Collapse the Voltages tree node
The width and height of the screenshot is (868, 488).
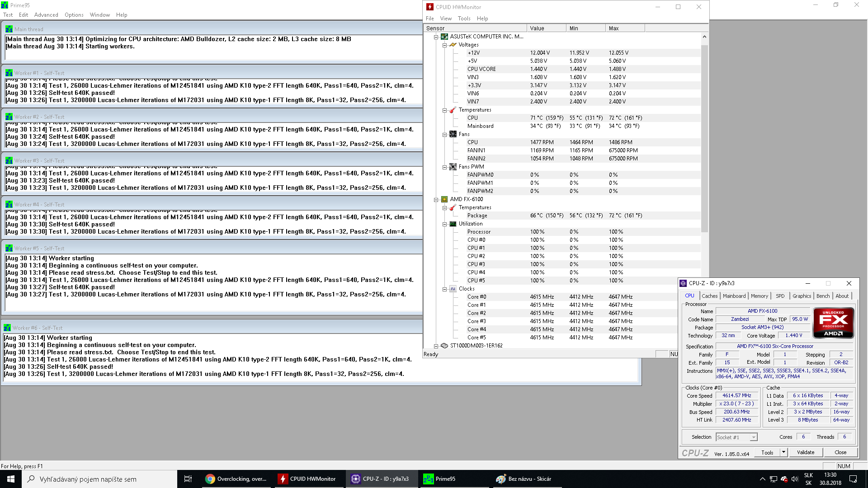tap(444, 45)
